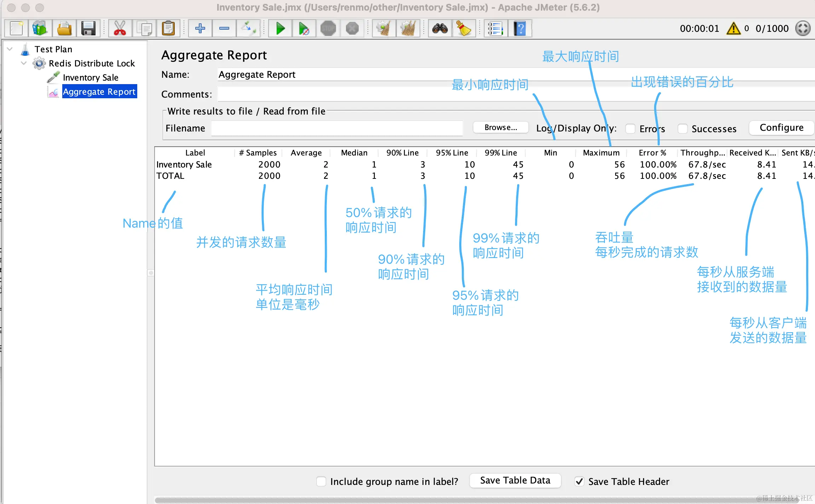Image resolution: width=815 pixels, height=504 pixels.
Task: Enable the Successes only checkbox
Action: [x=682, y=129]
